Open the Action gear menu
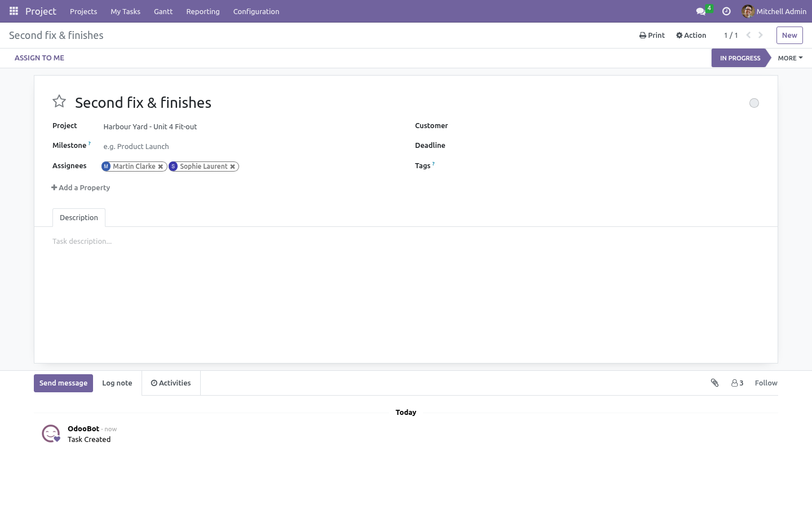The width and height of the screenshot is (812, 508). pos(691,35)
